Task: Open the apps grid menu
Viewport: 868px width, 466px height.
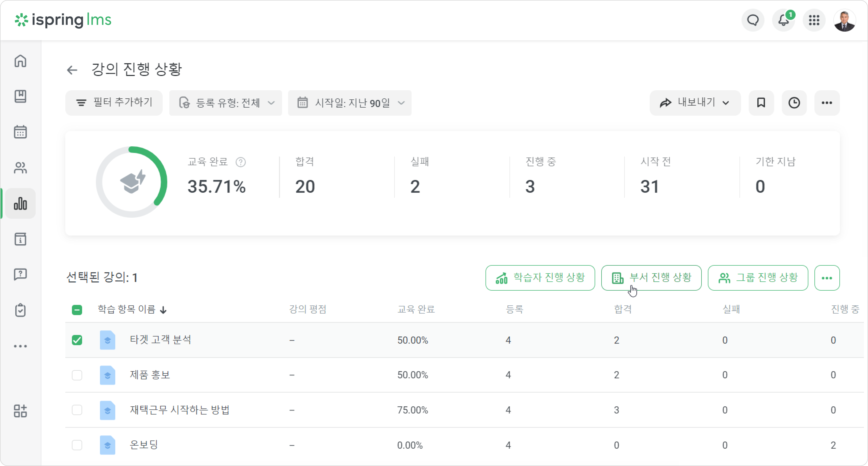Action: (x=814, y=20)
